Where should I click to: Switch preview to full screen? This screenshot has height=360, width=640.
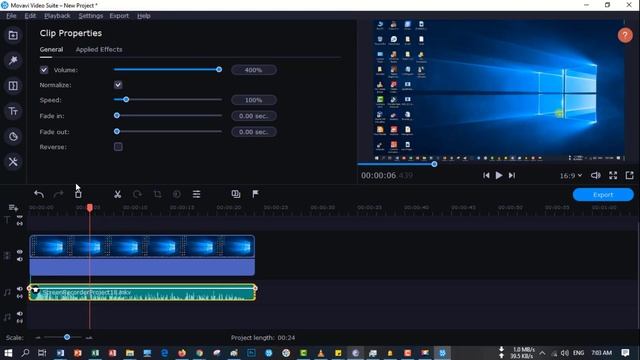613,176
